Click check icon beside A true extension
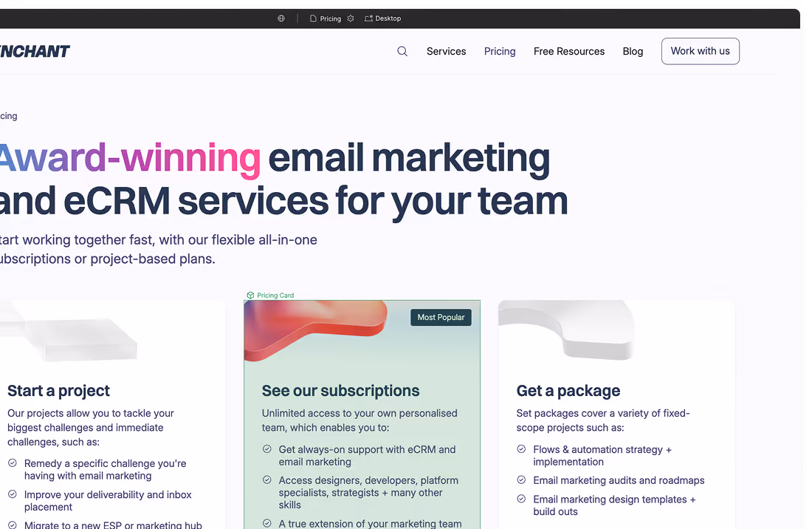Screen dimensions: 812x529 267,523
